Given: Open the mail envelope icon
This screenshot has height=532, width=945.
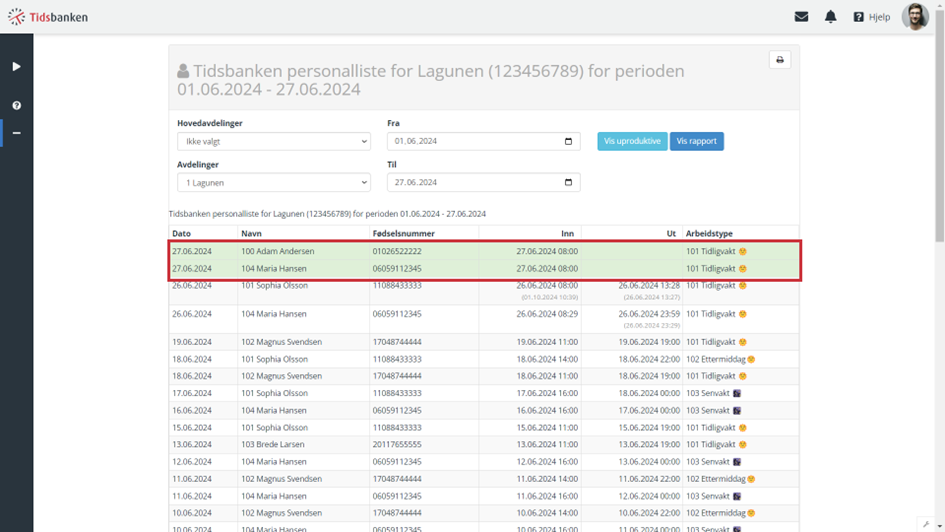Looking at the screenshot, I should coord(801,17).
